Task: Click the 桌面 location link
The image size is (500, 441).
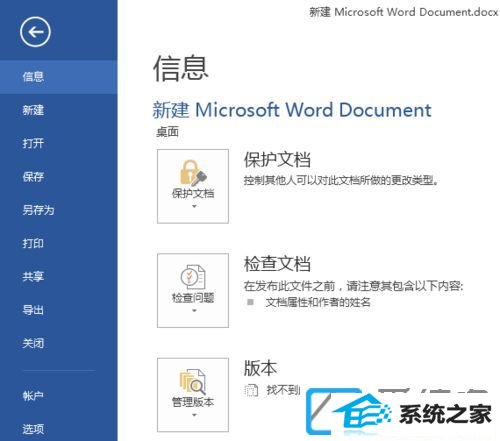Action: tap(167, 132)
